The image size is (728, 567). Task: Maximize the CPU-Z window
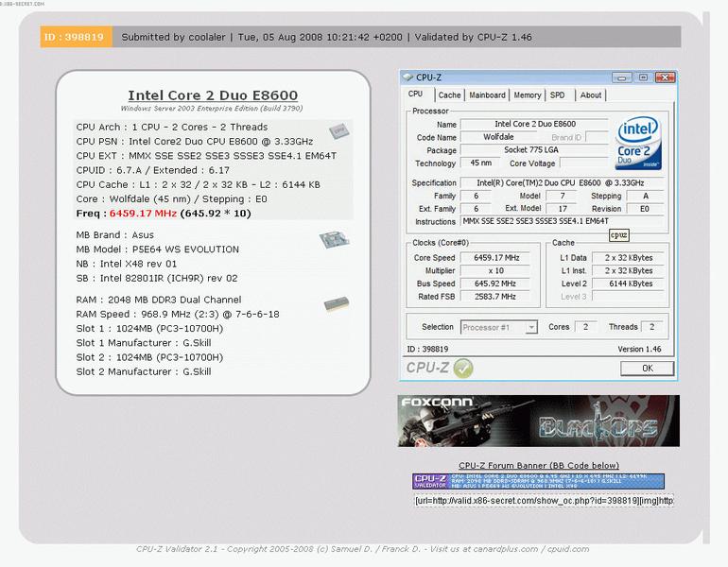[x=643, y=77]
